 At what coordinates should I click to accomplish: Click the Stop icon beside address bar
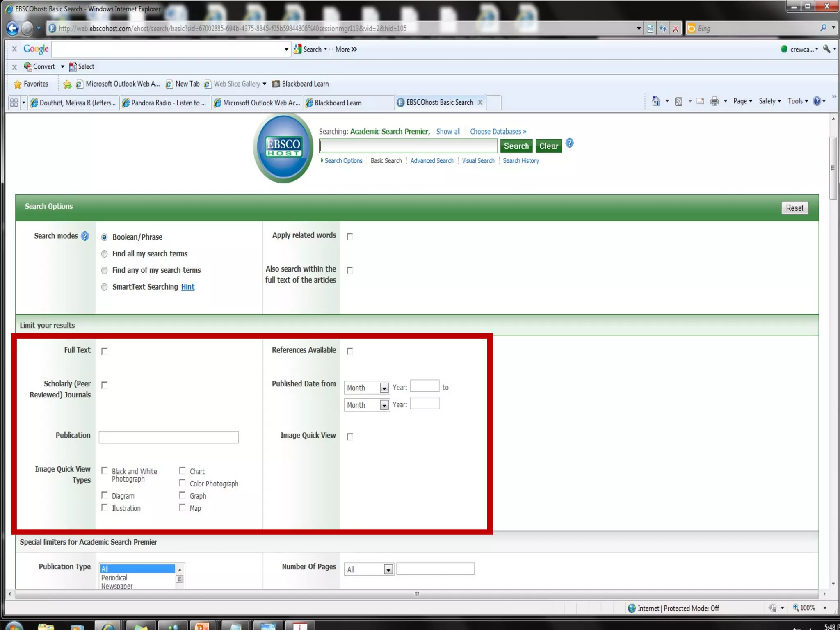(676, 29)
